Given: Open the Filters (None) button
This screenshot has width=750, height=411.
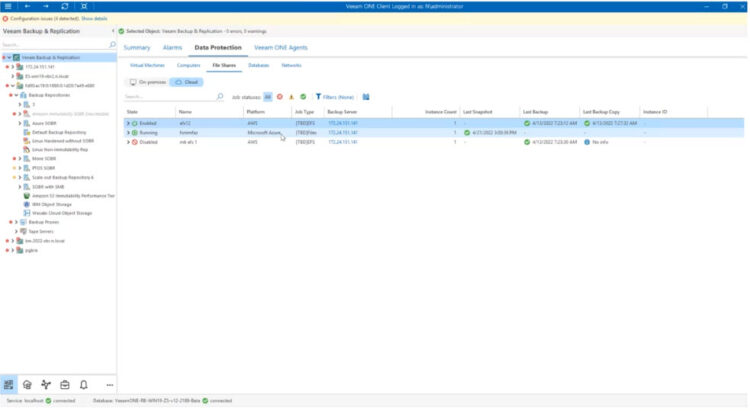Looking at the screenshot, I should pos(335,97).
